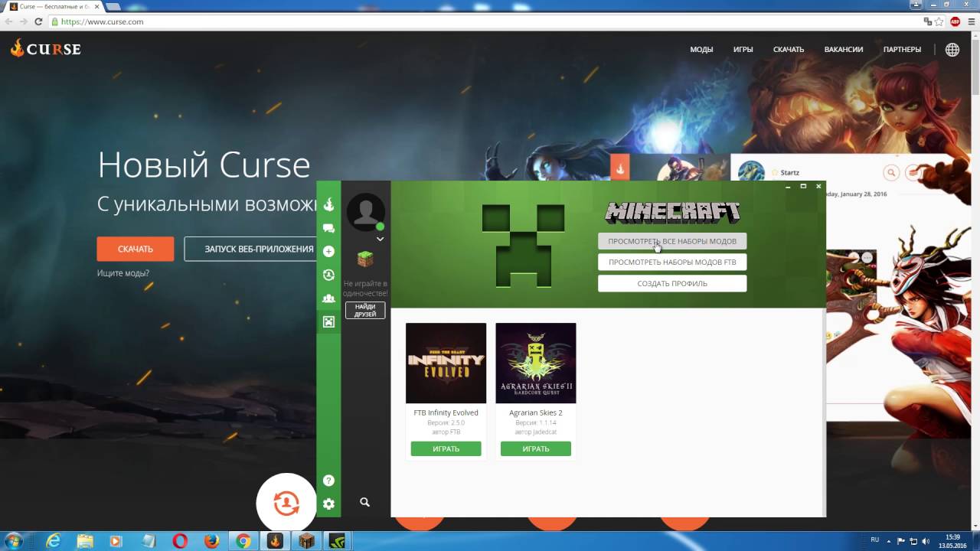Viewport: 980px width, 551px height.
Task: Bookmark the page with the star icon
Action: [x=939, y=21]
